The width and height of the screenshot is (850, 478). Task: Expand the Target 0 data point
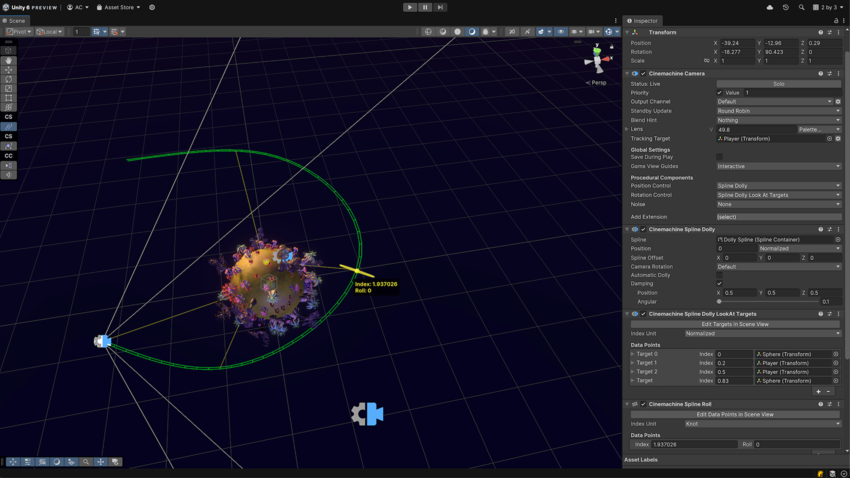pos(632,354)
